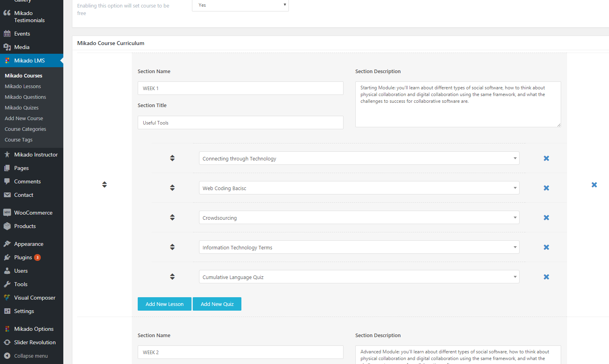Click reorder handle beside Information Technology Terms
Image resolution: width=609 pixels, height=364 pixels.
173,247
